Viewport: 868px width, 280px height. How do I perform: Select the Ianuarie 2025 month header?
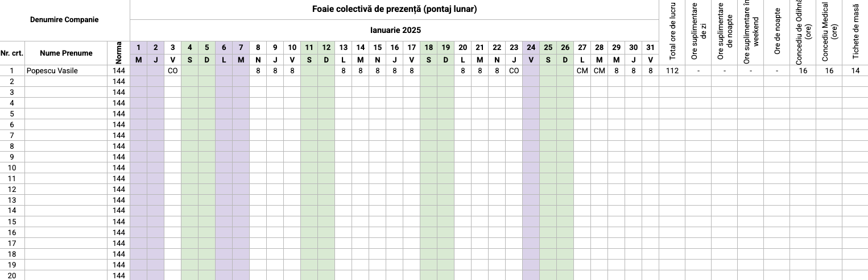[x=394, y=30]
